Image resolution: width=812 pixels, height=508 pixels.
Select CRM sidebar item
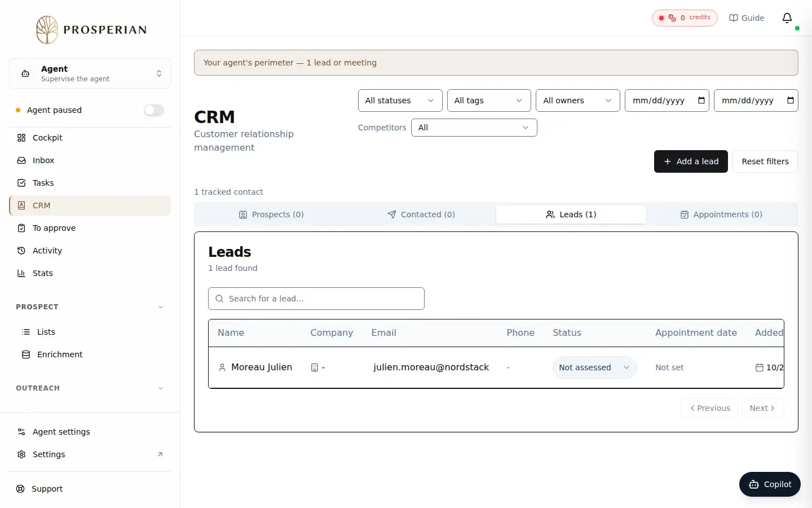[x=90, y=205]
